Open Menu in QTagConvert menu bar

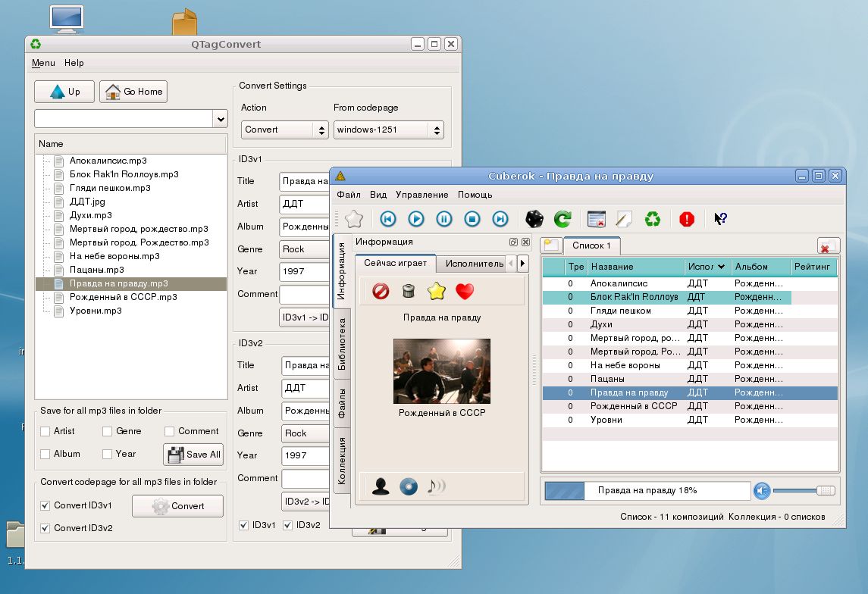click(43, 63)
